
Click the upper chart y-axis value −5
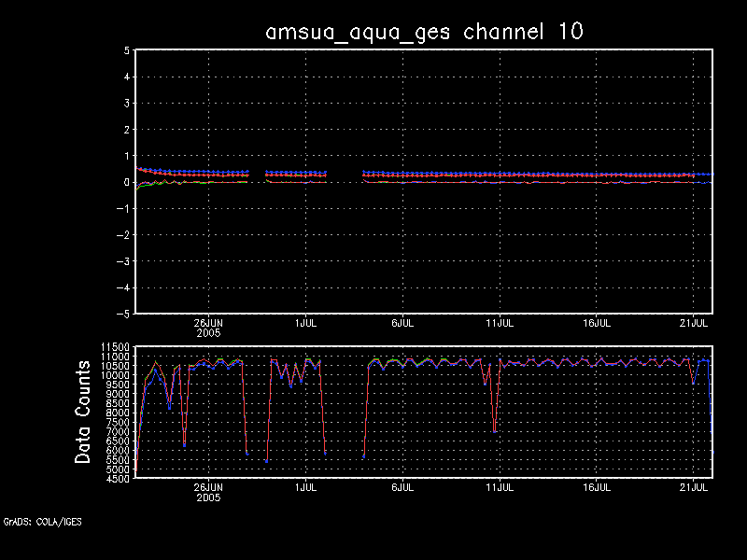click(123, 314)
